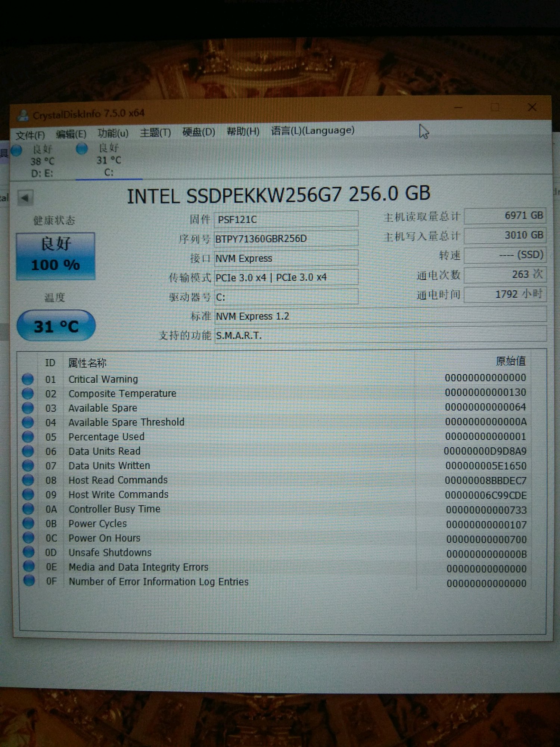Click the status icon for Percentage Used
The height and width of the screenshot is (747, 560).
tap(28, 437)
